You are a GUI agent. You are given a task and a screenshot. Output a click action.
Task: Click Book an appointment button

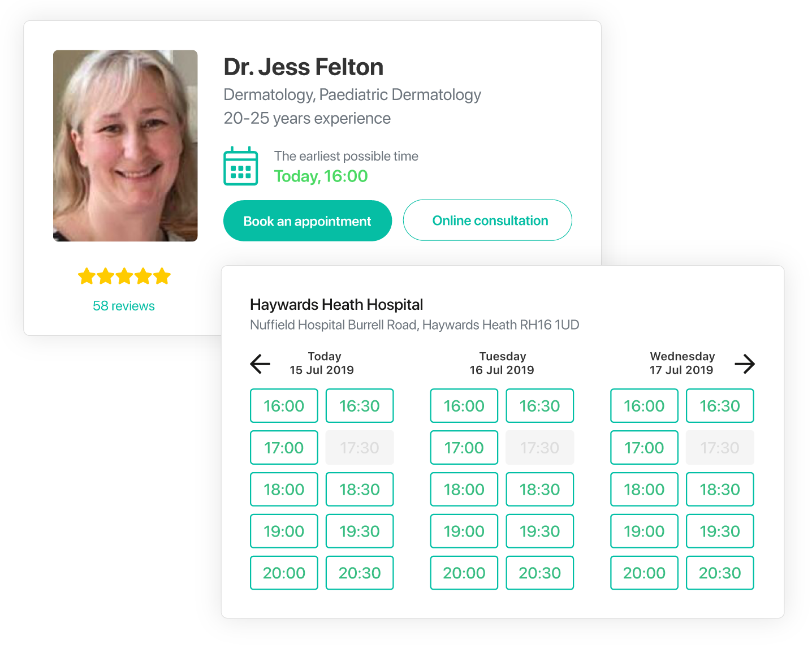click(308, 221)
